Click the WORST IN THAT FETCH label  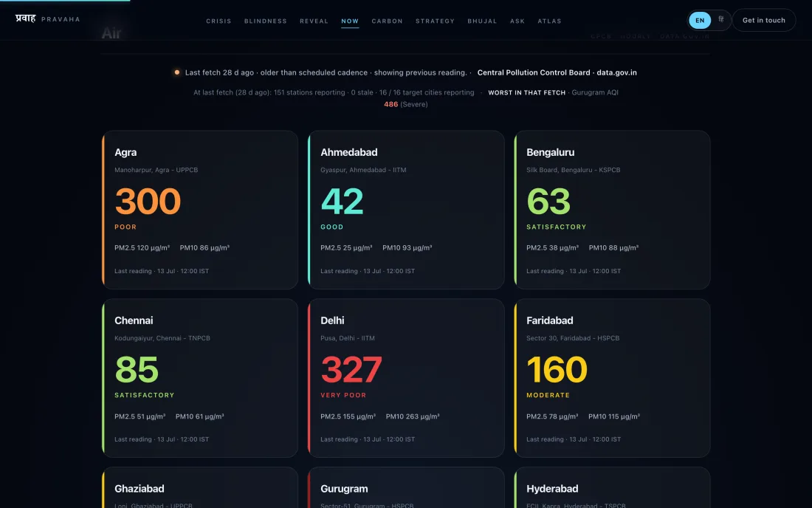[x=526, y=93]
